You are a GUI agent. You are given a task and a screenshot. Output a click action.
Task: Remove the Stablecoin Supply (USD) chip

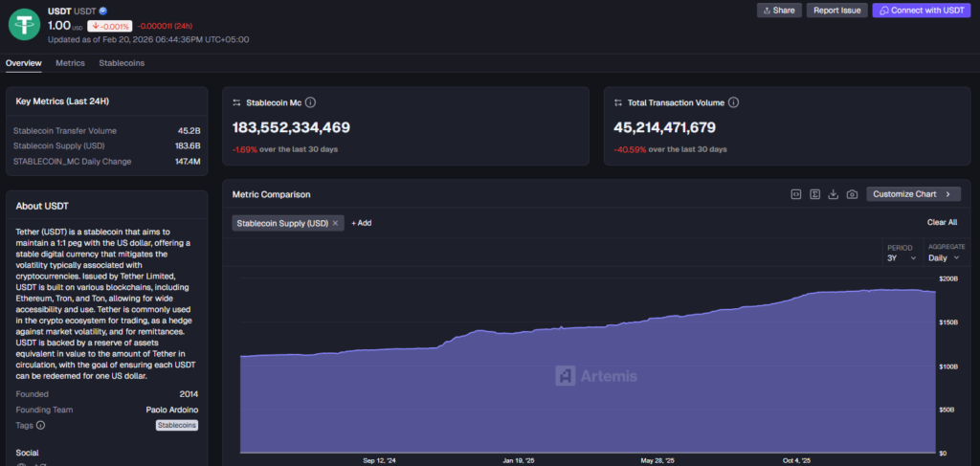335,223
